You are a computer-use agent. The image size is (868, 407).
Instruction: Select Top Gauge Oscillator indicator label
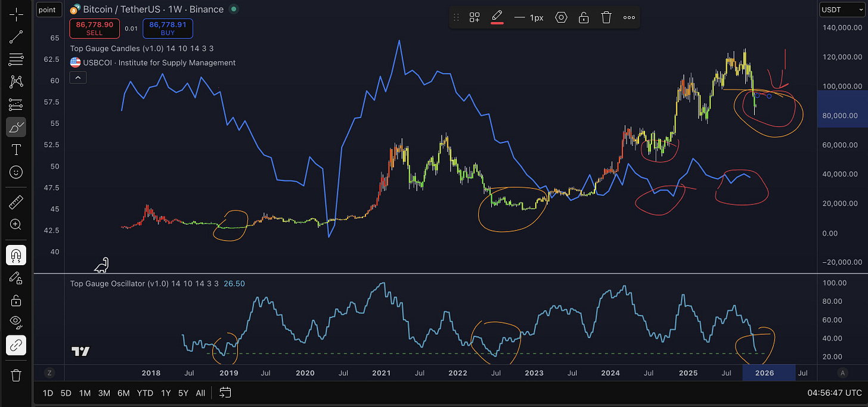tap(145, 284)
